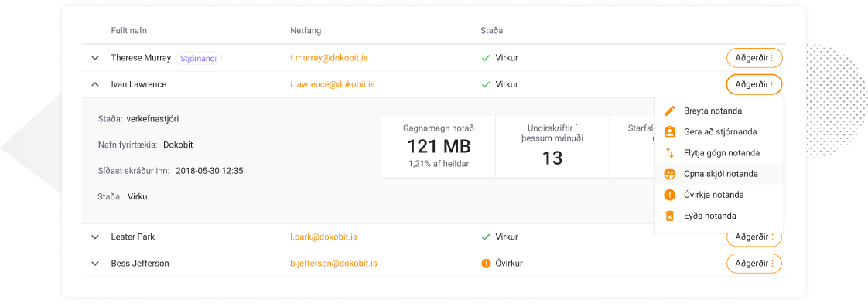The height and width of the screenshot is (303, 868).
Task: Open Aðgerðir dropdown for Therese Murray
Action: (x=754, y=57)
